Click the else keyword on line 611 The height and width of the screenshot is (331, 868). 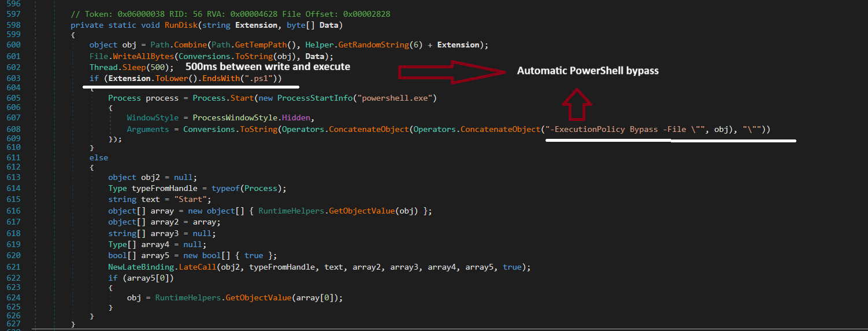click(x=99, y=157)
